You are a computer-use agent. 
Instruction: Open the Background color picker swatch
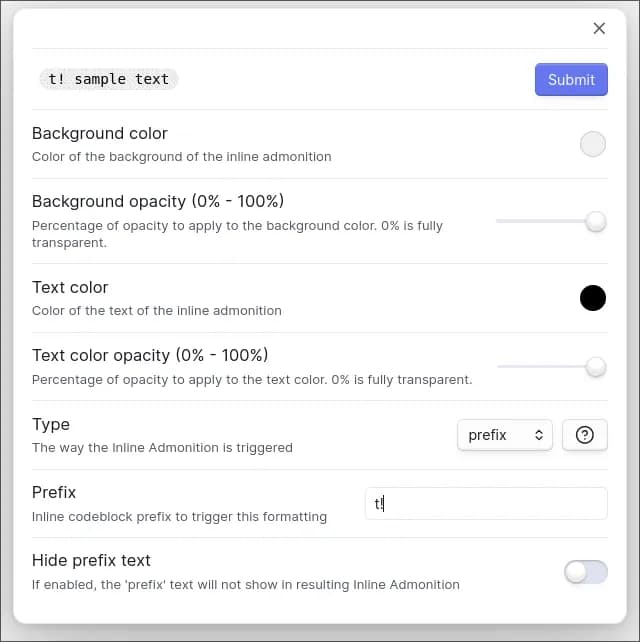(x=593, y=144)
